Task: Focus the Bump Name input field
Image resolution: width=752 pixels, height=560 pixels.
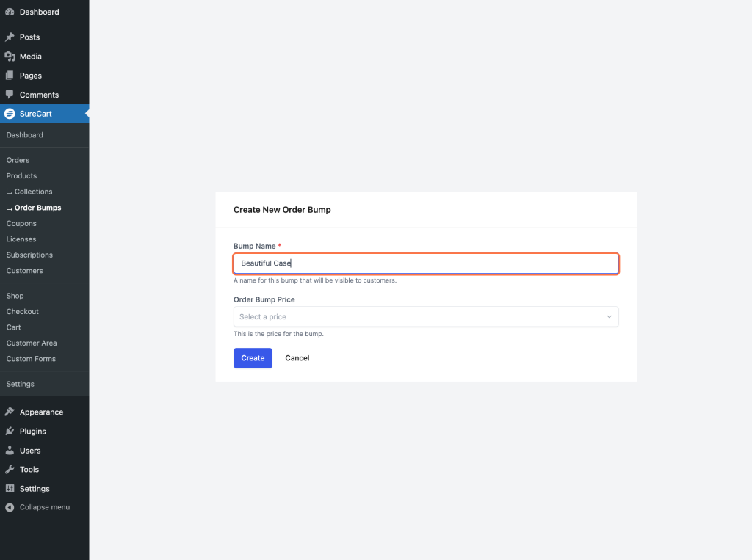Action: click(x=425, y=263)
